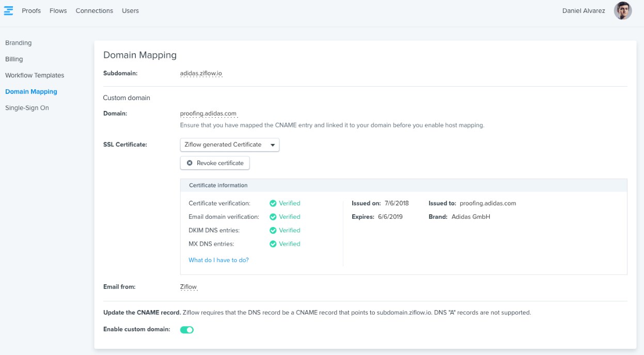This screenshot has height=355, width=644.
Task: Click the Ziflow logo icon
Action: [8, 10]
